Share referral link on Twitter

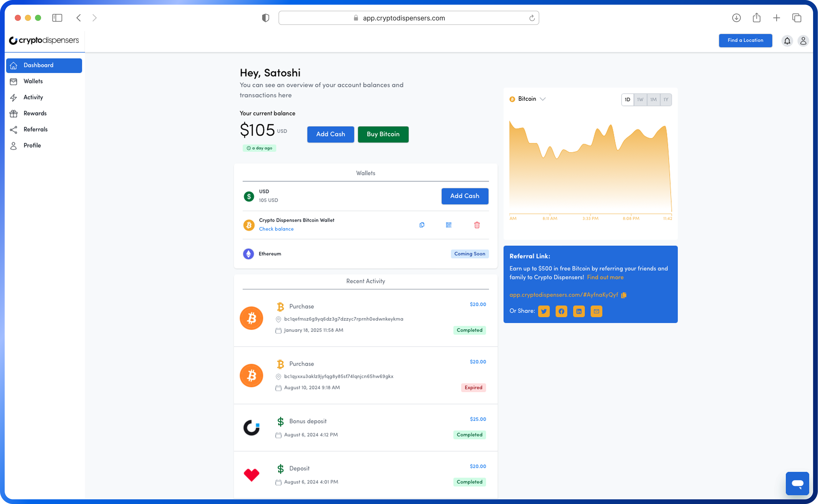[x=544, y=311]
